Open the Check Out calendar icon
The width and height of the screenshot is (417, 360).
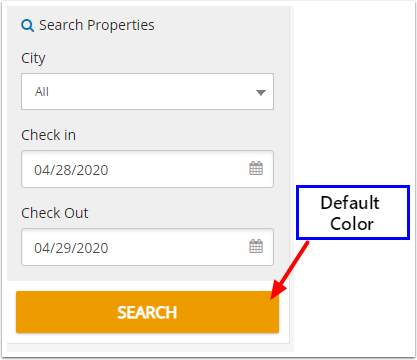[x=256, y=246]
